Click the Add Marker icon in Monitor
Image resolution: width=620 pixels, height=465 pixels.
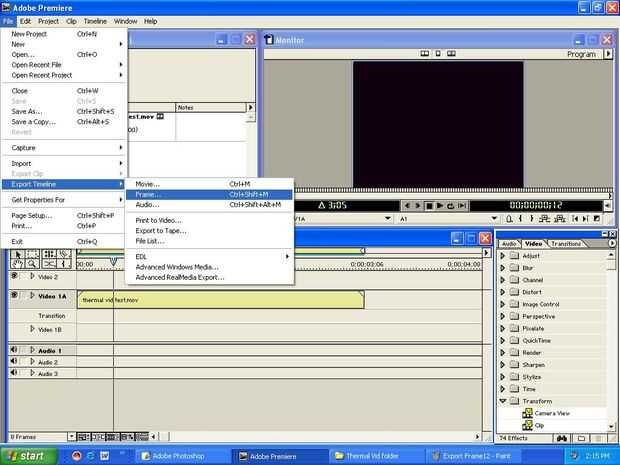pos(510,219)
